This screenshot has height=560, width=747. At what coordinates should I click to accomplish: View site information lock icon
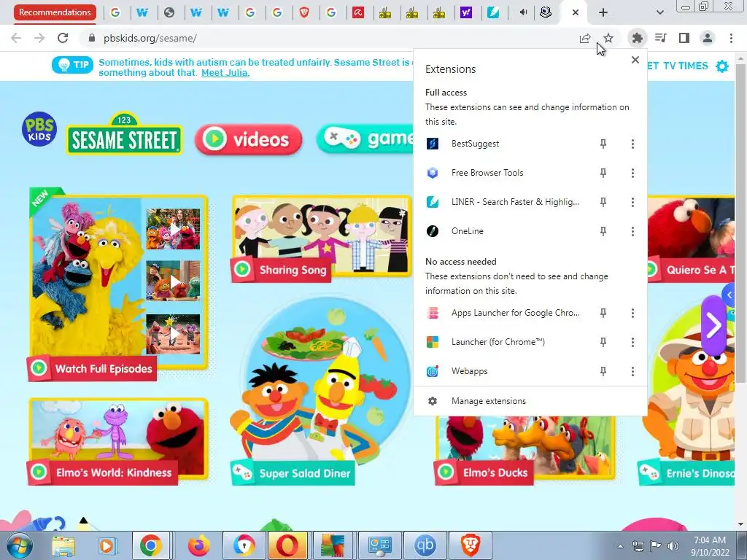[91, 38]
